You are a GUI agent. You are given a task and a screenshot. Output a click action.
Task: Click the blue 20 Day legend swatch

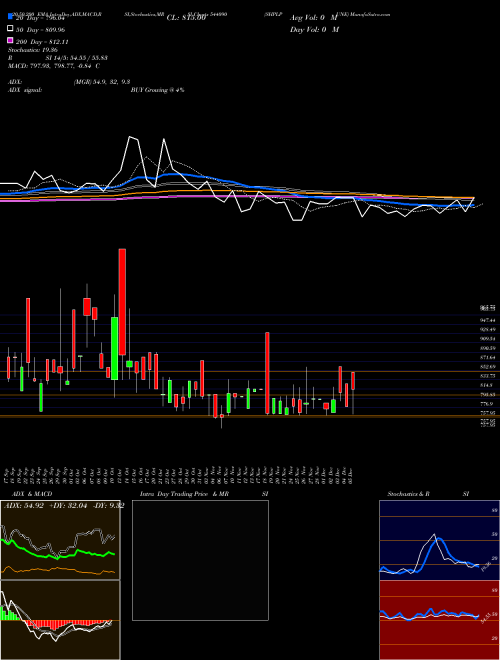(x=10, y=16)
